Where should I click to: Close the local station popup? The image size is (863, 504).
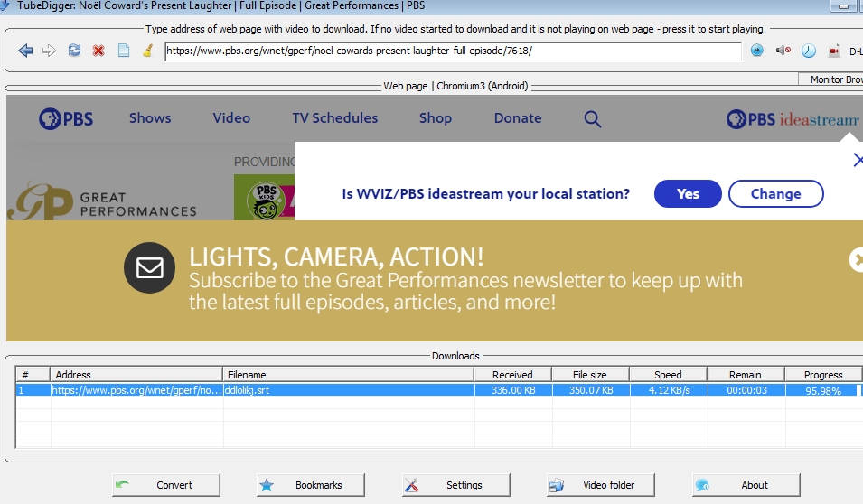coord(858,160)
